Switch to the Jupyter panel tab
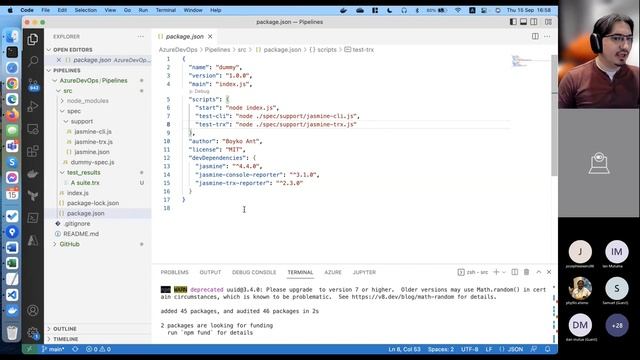This screenshot has width=640, height=360. 364,272
